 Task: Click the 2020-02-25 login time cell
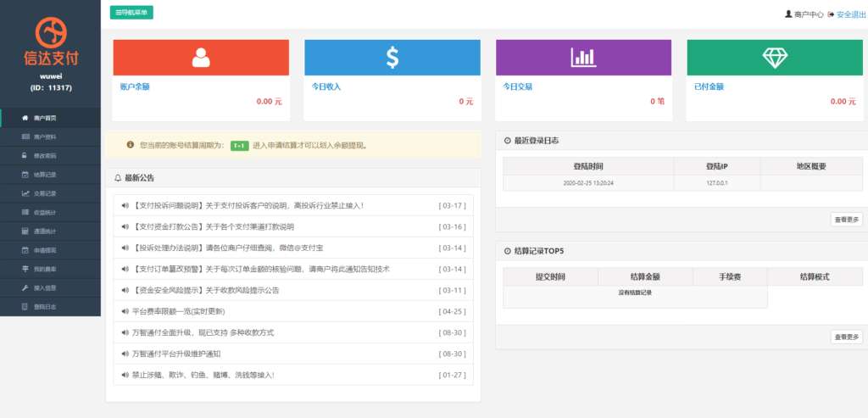click(588, 182)
